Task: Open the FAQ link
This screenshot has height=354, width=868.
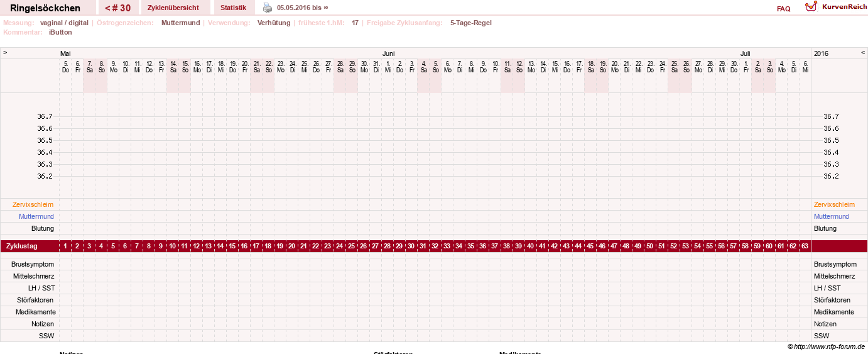Action: pos(783,9)
